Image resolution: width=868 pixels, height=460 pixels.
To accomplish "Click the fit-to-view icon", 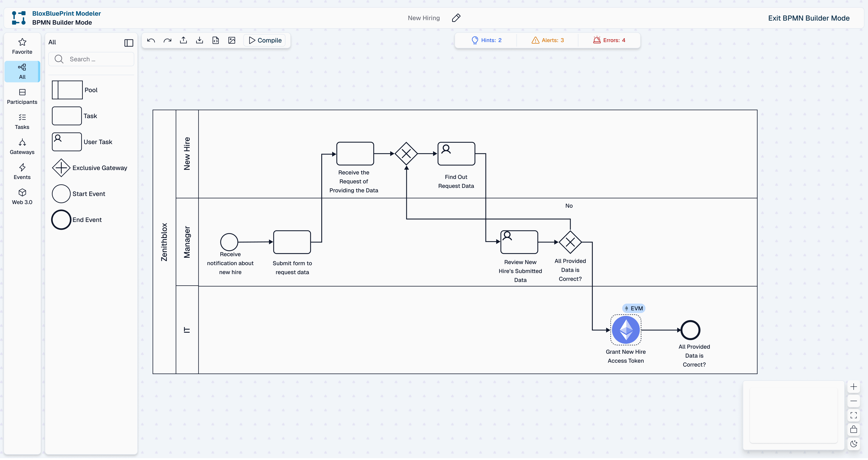I will click(x=853, y=415).
